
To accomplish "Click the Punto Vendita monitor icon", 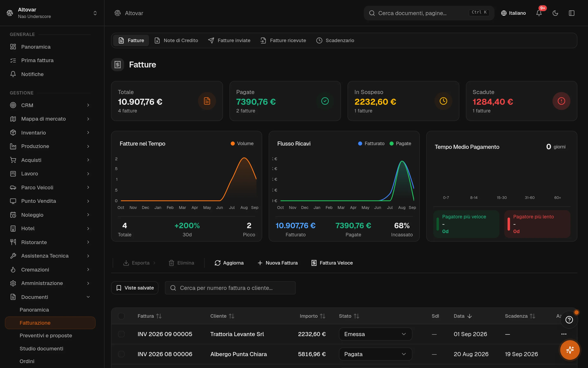I will [13, 201].
